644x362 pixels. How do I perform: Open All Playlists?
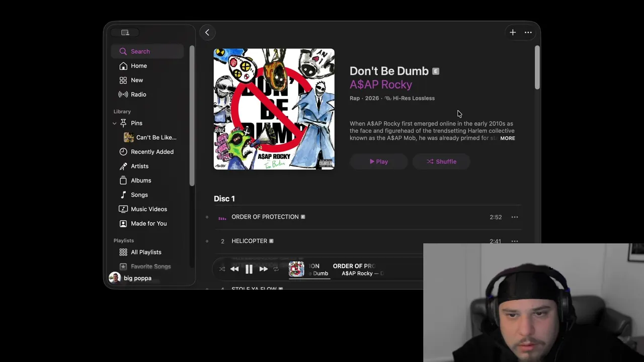[x=147, y=252]
